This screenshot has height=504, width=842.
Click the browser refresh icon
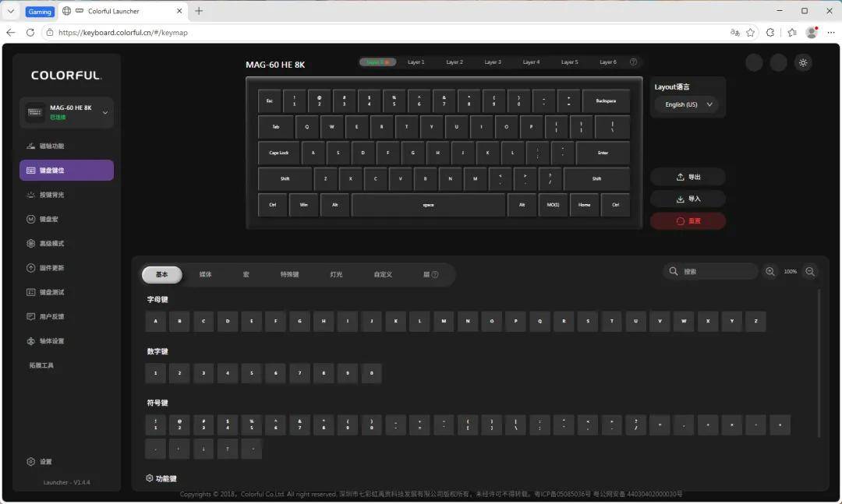tap(30, 32)
